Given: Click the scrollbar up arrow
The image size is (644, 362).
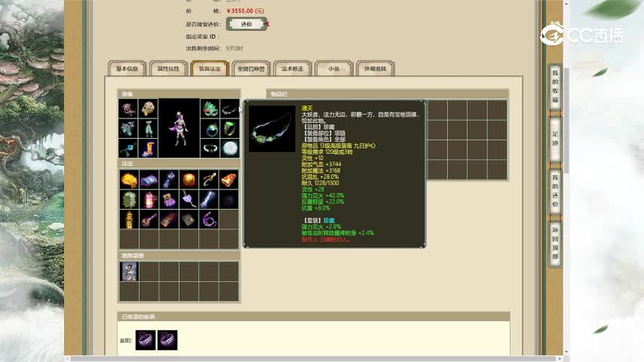Looking at the screenshot, I should point(566,3).
